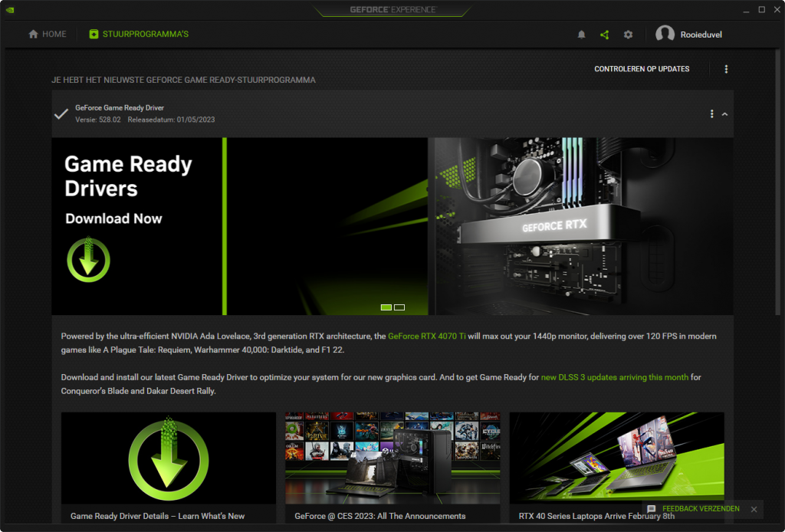
Task: Open settings gear icon
Action: [x=628, y=34]
